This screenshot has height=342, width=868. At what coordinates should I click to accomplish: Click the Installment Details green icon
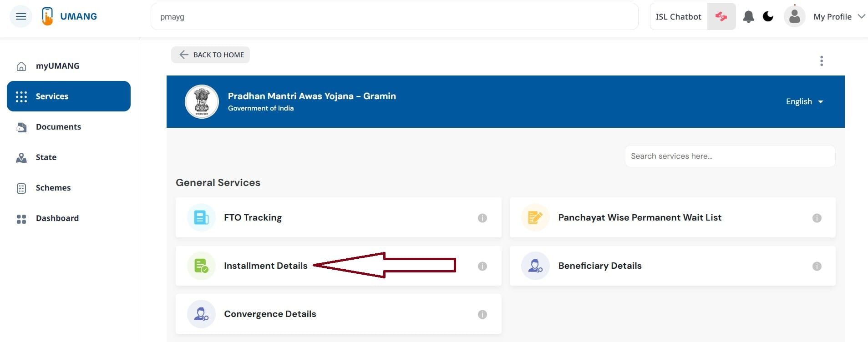tap(201, 266)
